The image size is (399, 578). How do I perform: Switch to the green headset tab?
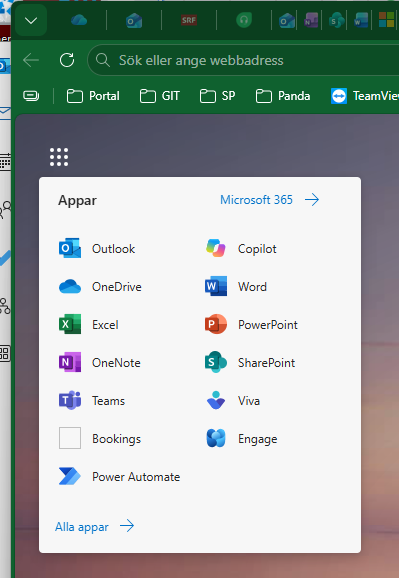pyautogui.click(x=244, y=20)
